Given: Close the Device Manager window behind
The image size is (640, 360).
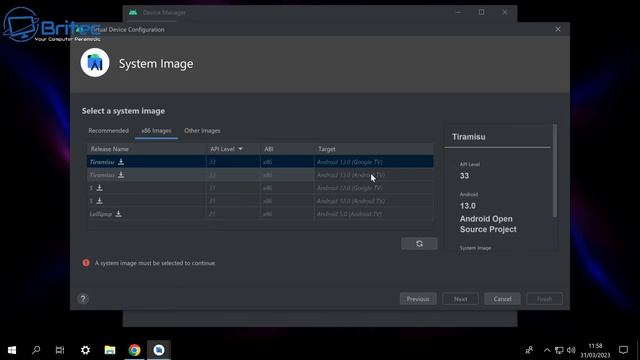Looking at the screenshot, I should pos(505,12).
